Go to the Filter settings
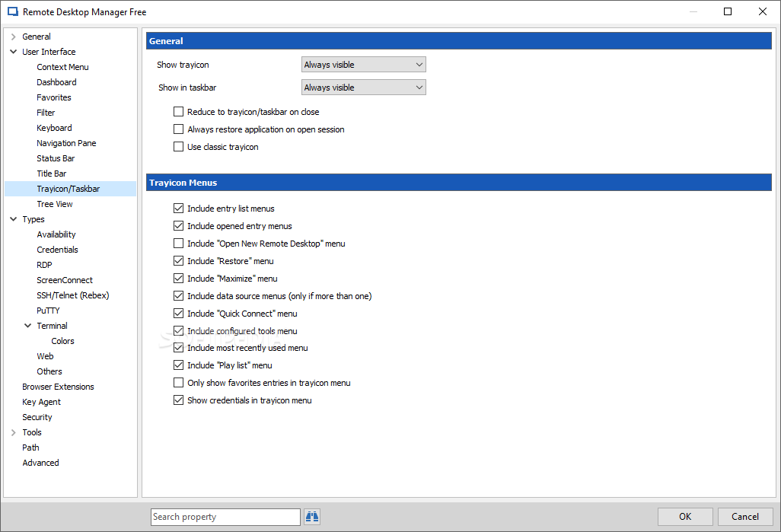 [46, 113]
